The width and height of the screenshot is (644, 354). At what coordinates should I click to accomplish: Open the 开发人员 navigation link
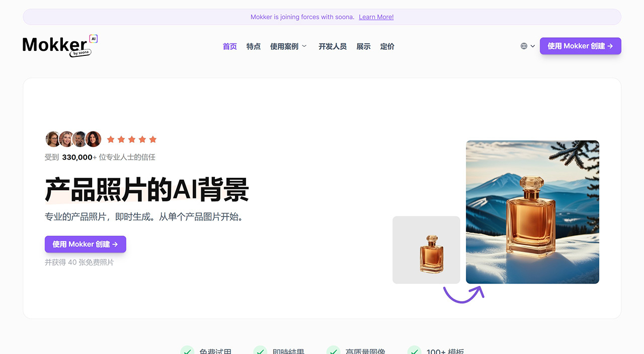pyautogui.click(x=333, y=46)
